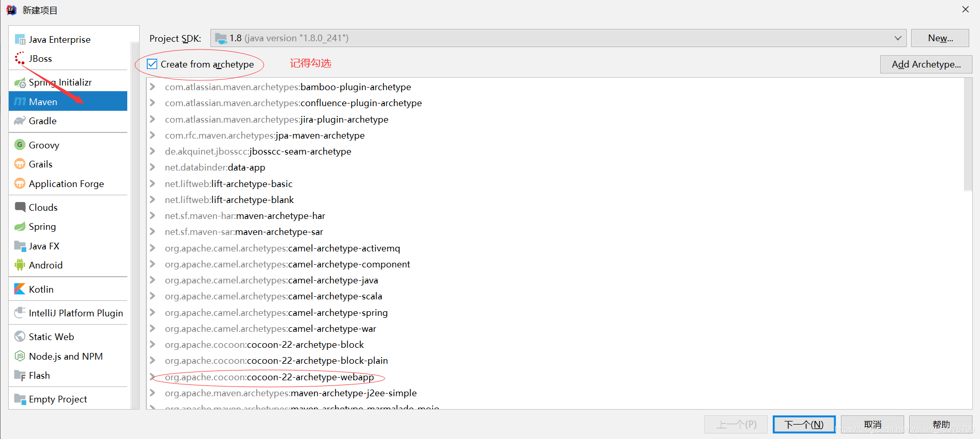
Task: Click the 帮助 help button
Action: (x=941, y=425)
